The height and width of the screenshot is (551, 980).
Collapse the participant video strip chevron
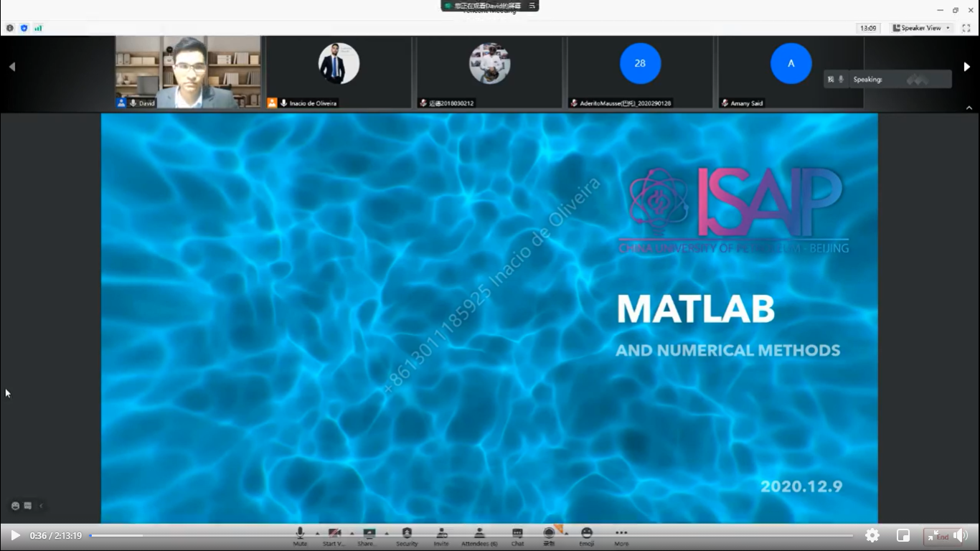click(969, 108)
